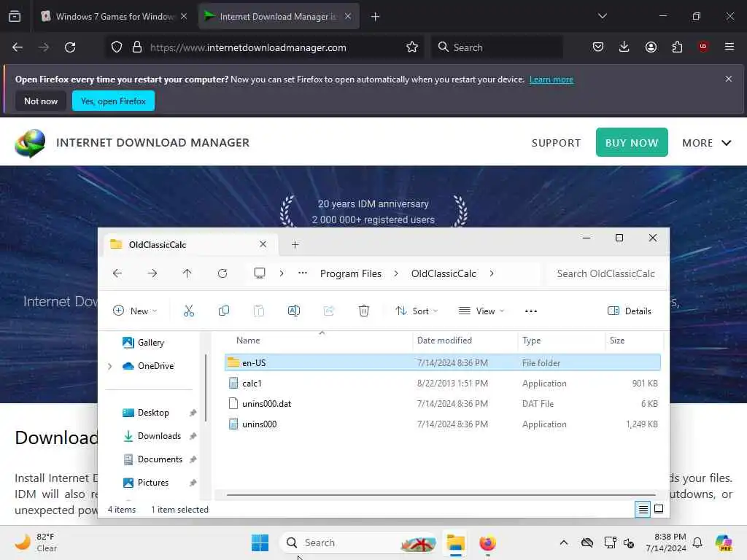
Task: Click the Search OldClassicCalc field
Action: tap(605, 274)
